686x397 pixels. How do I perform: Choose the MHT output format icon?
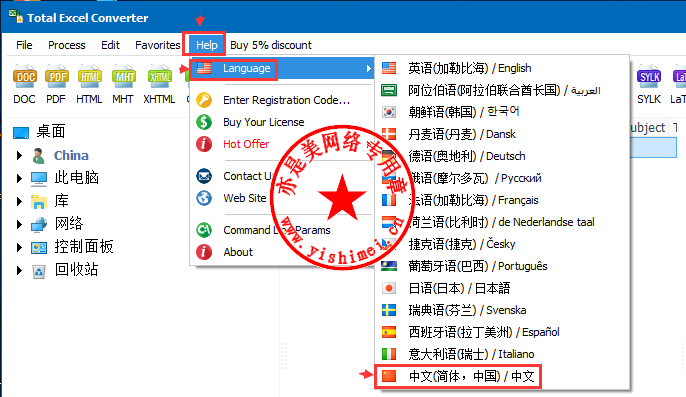tap(123, 76)
